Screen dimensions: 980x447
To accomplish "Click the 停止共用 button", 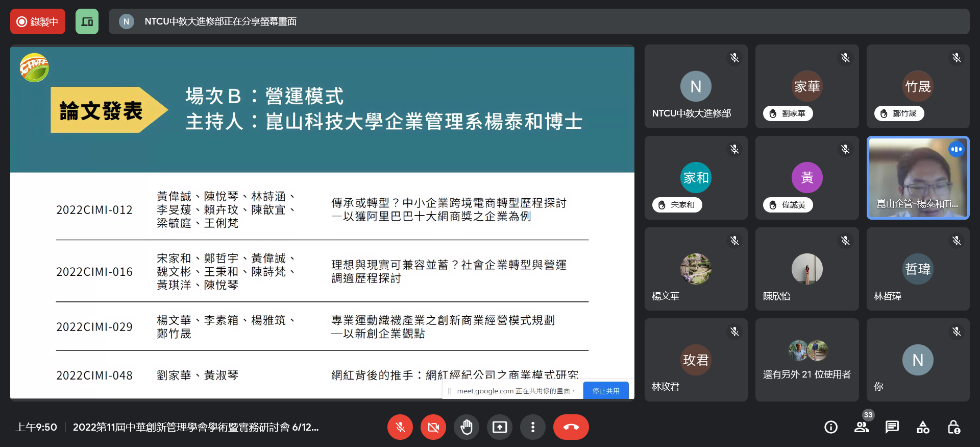I will pyautogui.click(x=606, y=391).
